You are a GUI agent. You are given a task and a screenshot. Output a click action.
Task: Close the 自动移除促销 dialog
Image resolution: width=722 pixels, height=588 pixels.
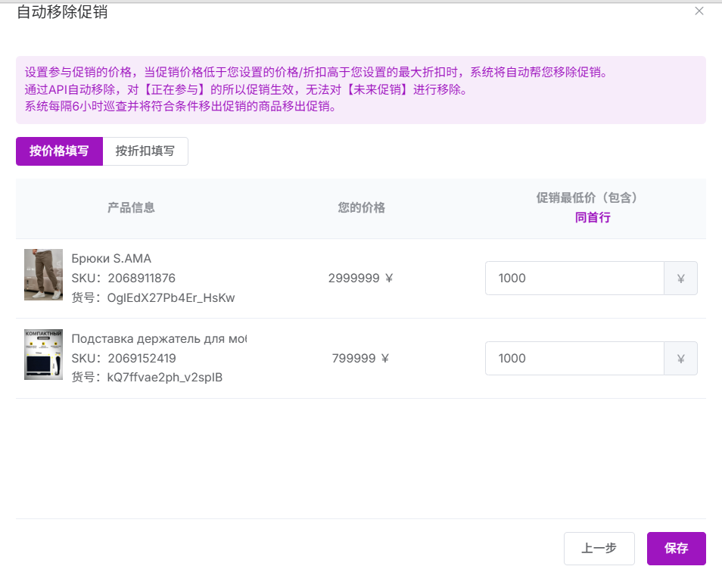(699, 11)
